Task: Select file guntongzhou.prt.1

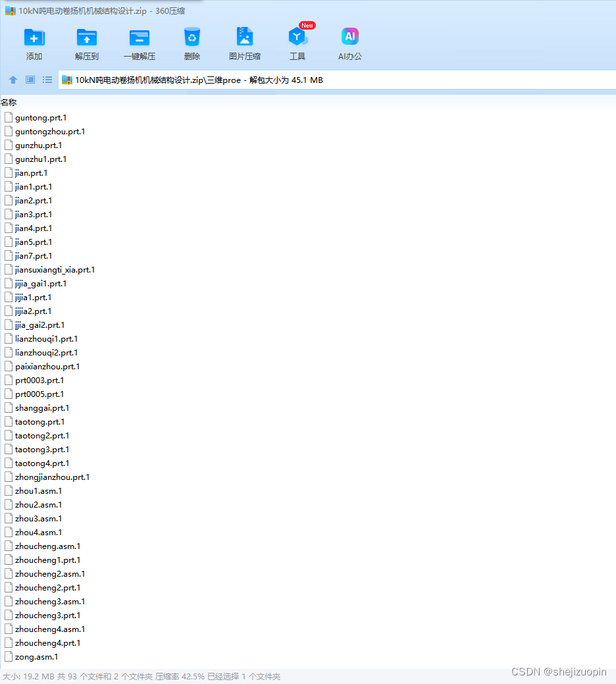Action: [x=45, y=132]
